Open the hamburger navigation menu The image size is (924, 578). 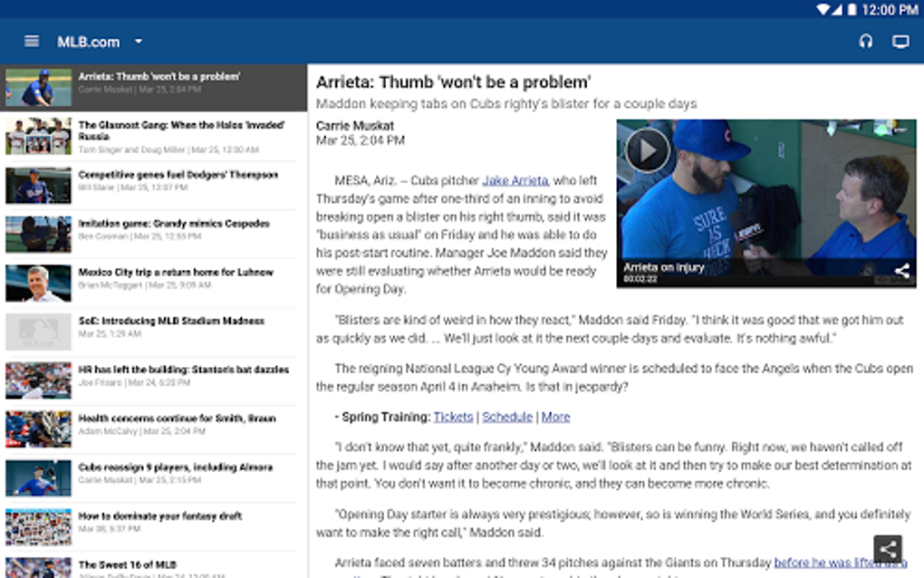pos(31,42)
